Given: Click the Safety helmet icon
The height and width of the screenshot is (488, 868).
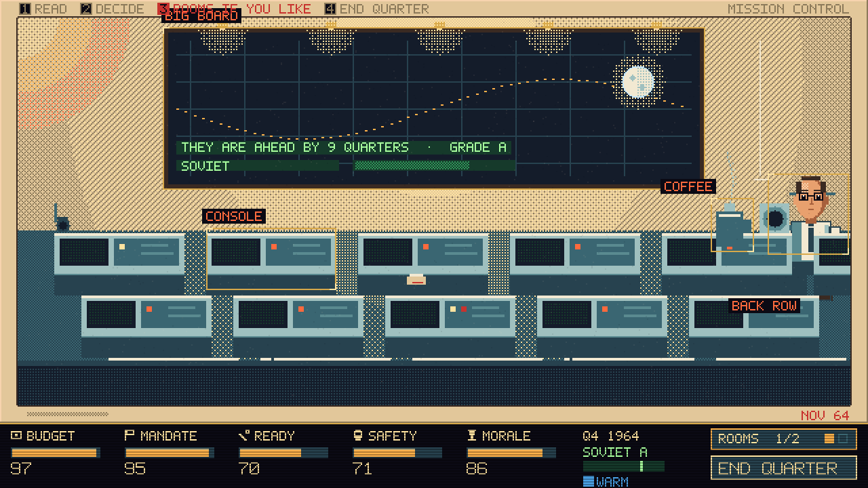Looking at the screenshot, I should pyautogui.click(x=358, y=436).
